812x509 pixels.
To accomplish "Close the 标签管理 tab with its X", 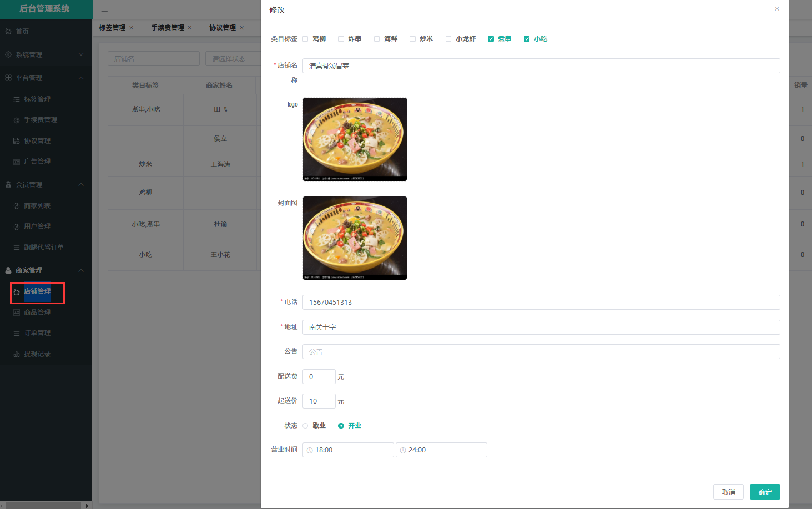I will click(132, 28).
